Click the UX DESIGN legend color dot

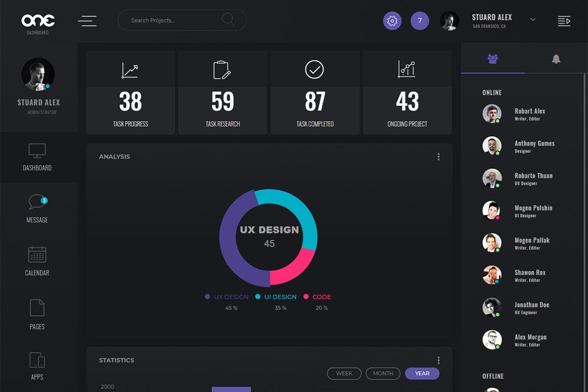[x=207, y=296]
